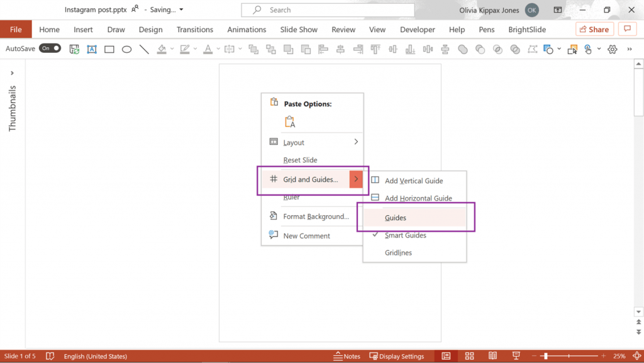Toggle Ruler in the context menu

[x=312, y=197]
